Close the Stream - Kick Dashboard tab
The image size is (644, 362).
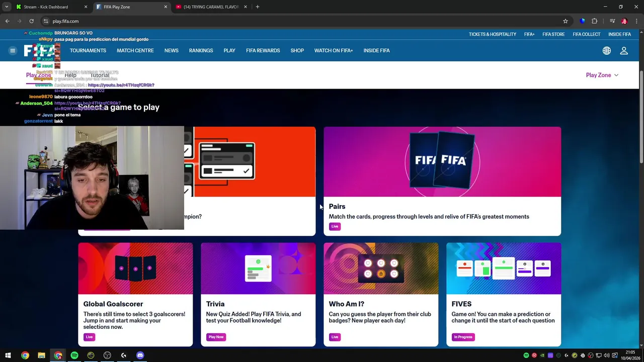pos(86,7)
